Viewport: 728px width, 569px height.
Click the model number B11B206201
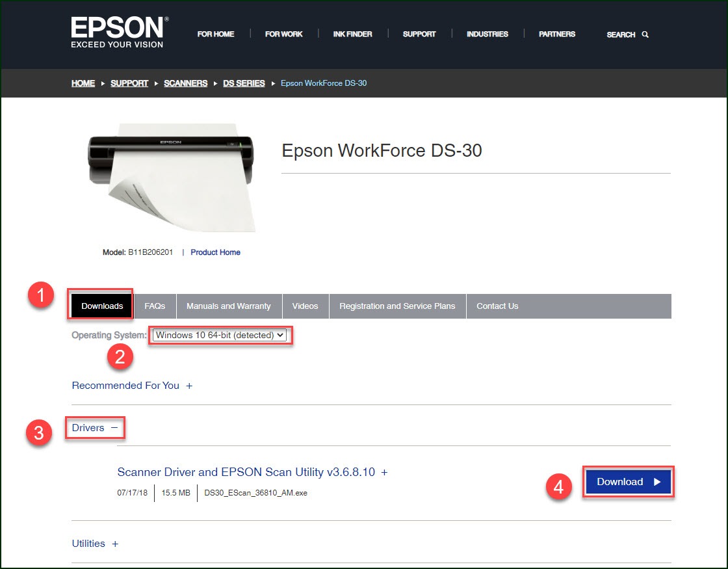(150, 252)
